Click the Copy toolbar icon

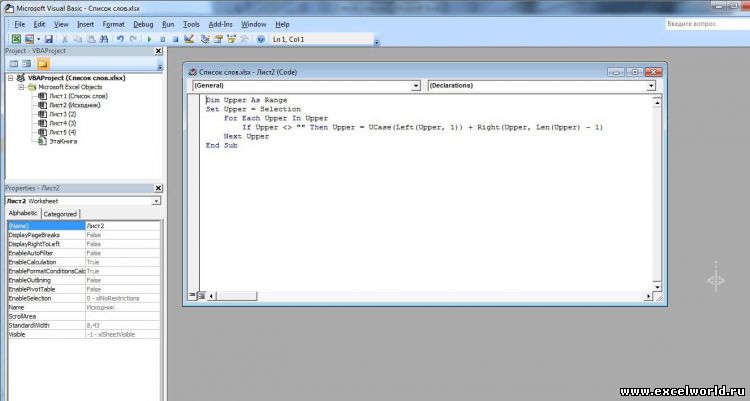tap(77, 39)
